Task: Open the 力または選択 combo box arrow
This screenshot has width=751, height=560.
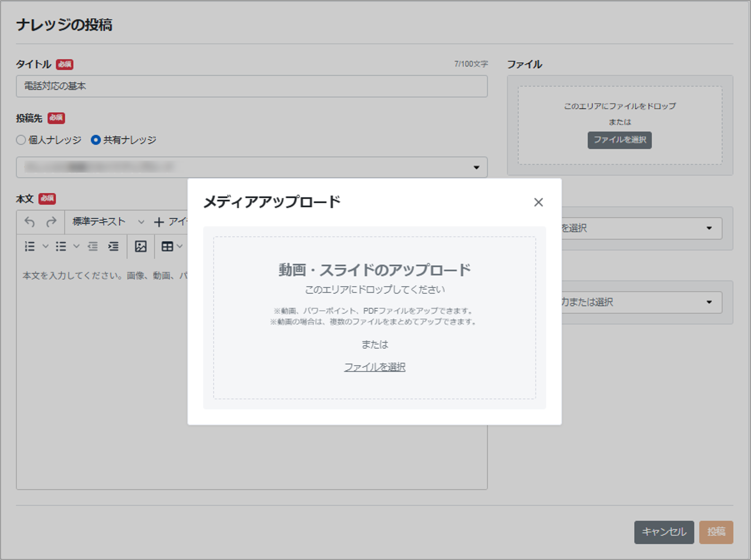Action: [709, 302]
